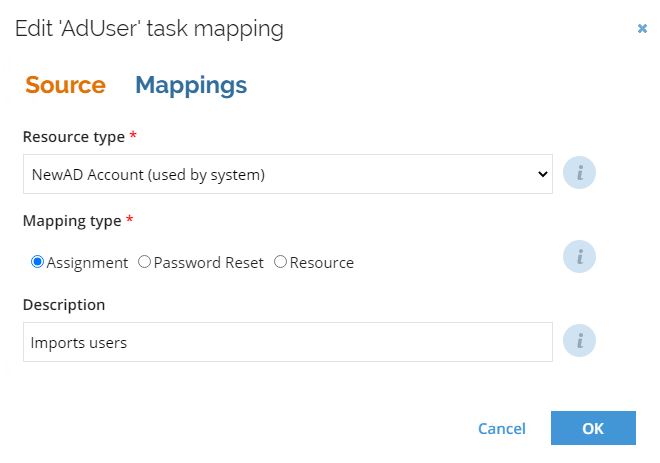Image resolution: width=660 pixels, height=463 pixels.
Task: Open the NewAD Account resource type dropdown
Action: tap(287, 174)
